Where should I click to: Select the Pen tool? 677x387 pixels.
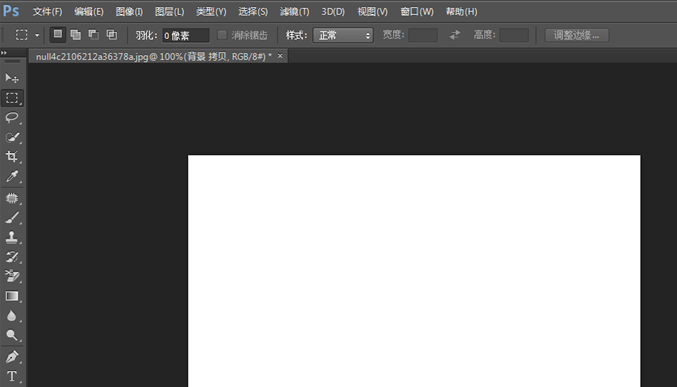click(12, 357)
